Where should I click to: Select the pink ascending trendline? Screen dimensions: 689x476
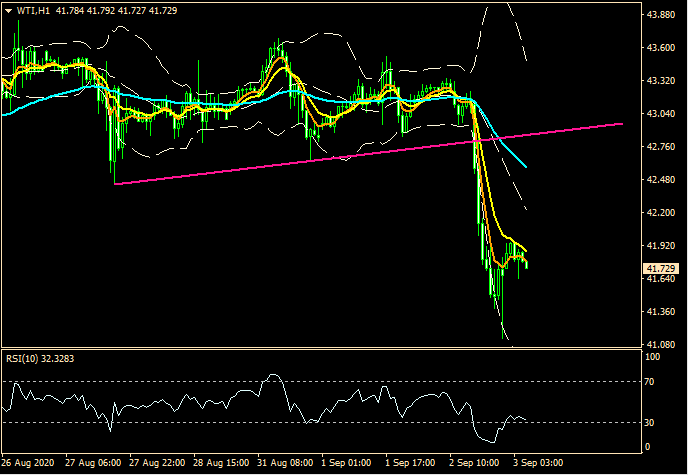coord(370,153)
